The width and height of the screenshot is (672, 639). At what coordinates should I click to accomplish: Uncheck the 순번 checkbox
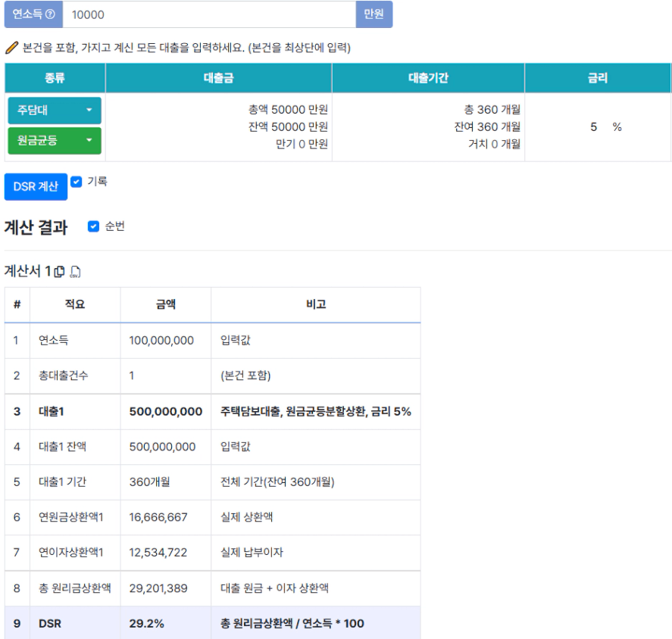pyautogui.click(x=93, y=226)
